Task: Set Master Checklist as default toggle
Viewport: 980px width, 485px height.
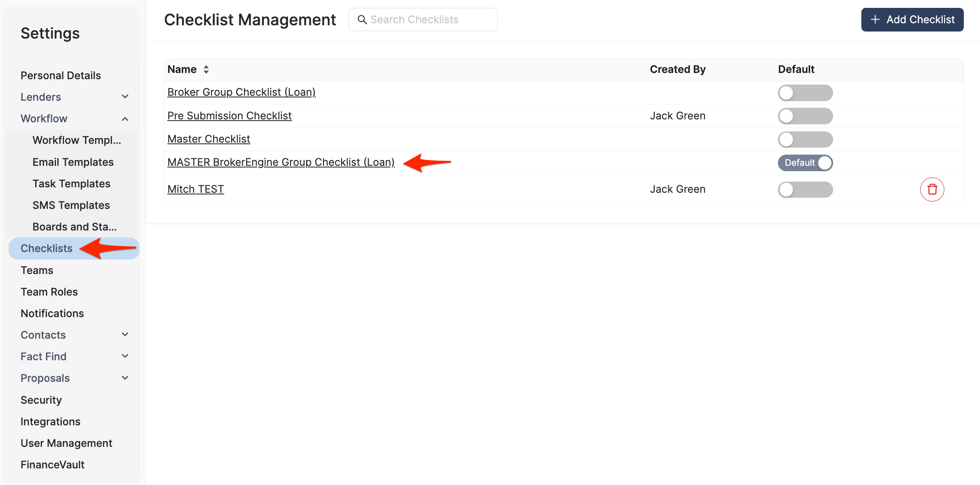Action: click(805, 140)
